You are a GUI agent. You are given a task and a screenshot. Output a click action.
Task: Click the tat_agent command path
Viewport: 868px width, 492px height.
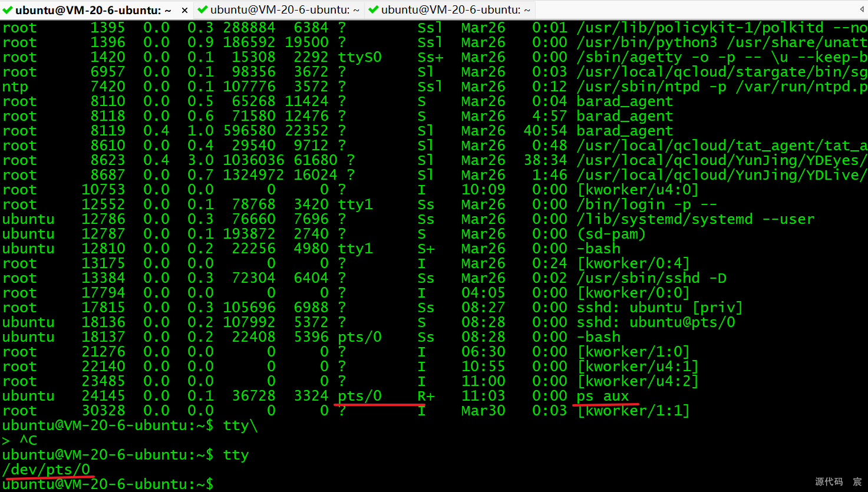(x=722, y=146)
